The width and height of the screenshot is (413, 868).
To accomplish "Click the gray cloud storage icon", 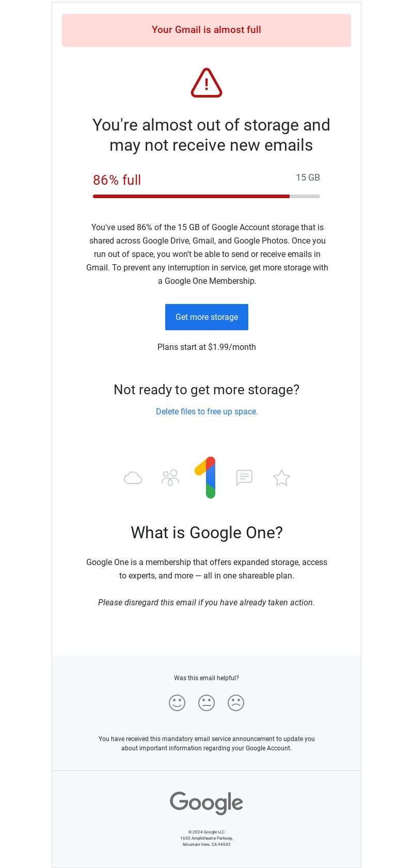I will (133, 478).
